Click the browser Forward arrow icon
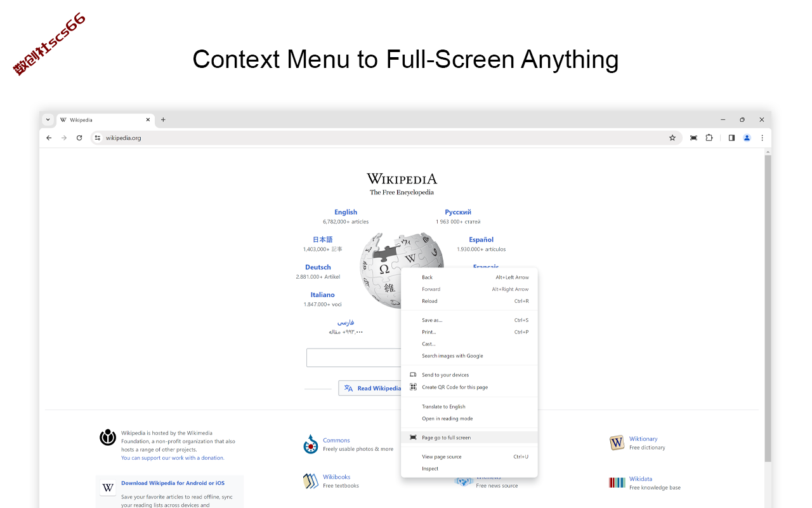The height and width of the screenshot is (508, 812). tap(64, 138)
